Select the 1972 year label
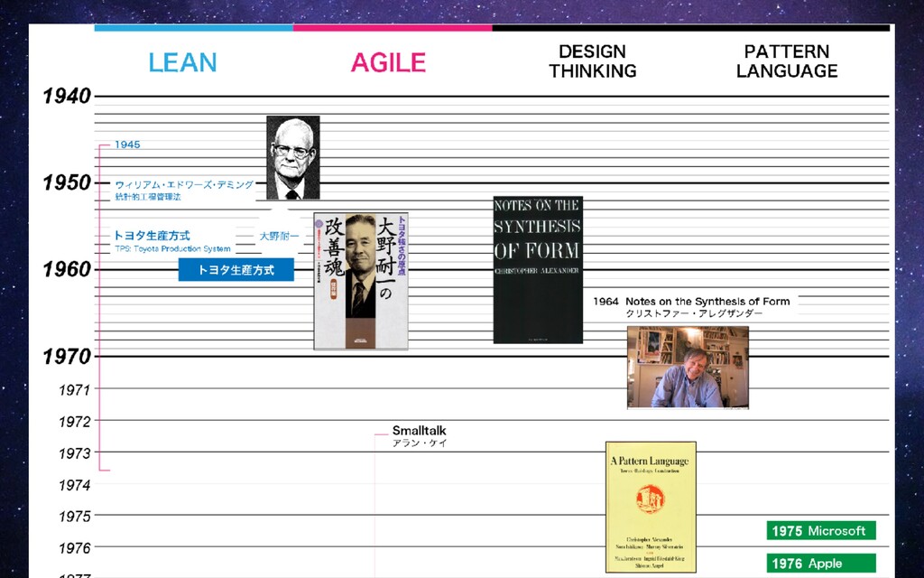The height and width of the screenshot is (578, 924). (x=74, y=422)
